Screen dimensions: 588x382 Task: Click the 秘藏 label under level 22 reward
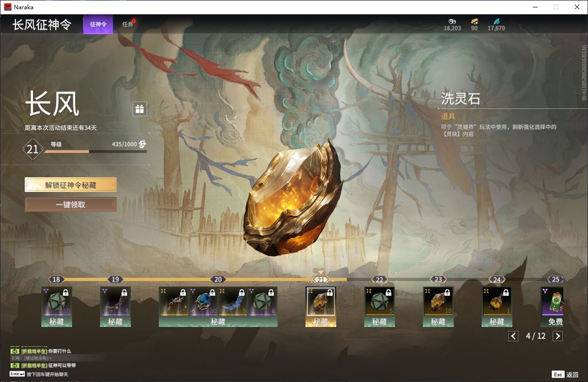pyautogui.click(x=380, y=321)
